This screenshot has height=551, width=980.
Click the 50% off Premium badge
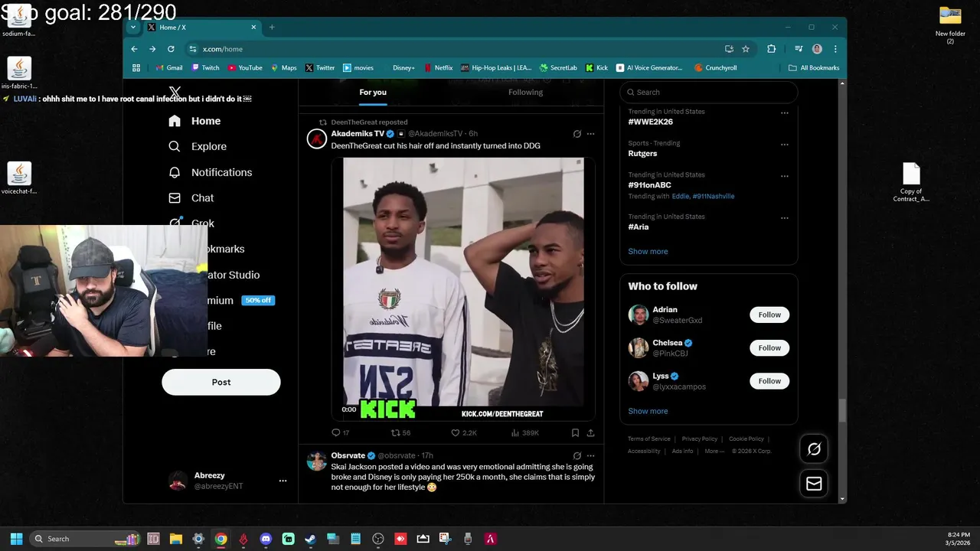(258, 300)
